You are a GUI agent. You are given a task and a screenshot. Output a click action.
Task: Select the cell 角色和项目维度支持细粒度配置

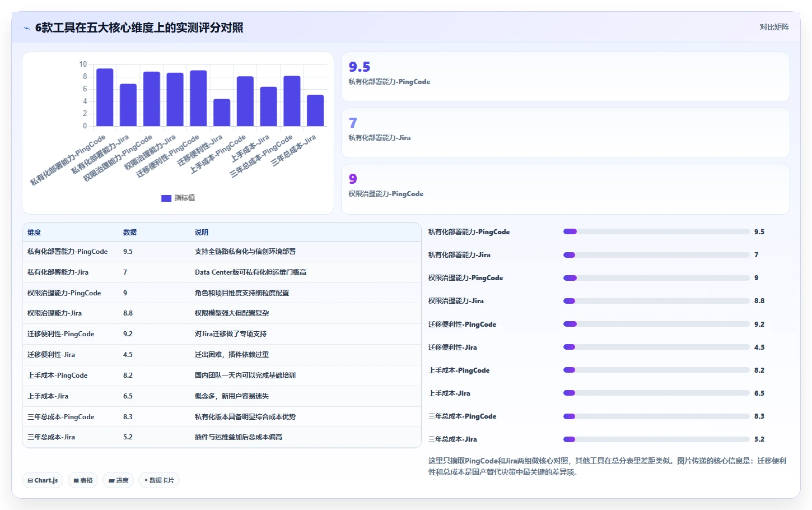point(242,293)
